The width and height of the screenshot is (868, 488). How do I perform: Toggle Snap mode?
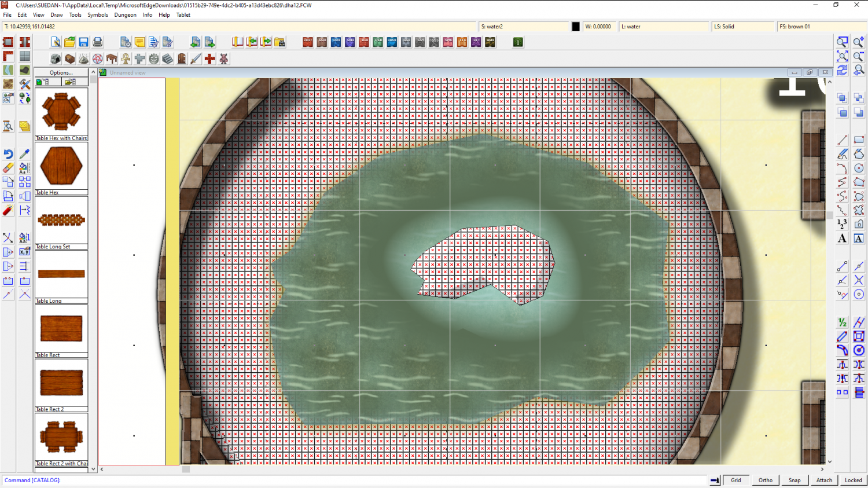pos(795,480)
